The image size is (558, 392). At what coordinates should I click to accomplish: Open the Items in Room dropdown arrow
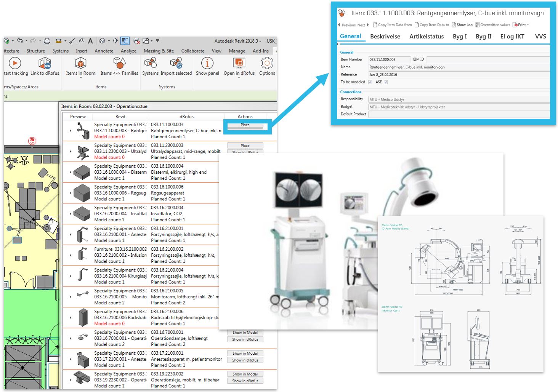point(81,78)
